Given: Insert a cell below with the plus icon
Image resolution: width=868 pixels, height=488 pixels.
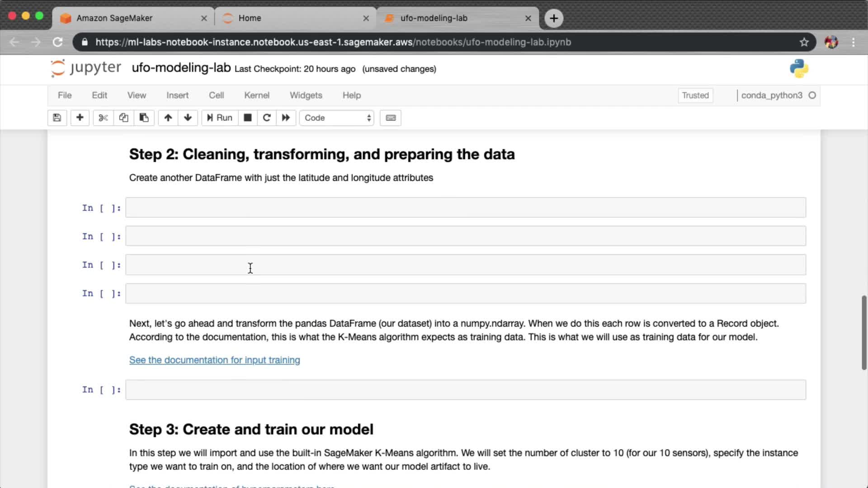Looking at the screenshot, I should [x=80, y=118].
